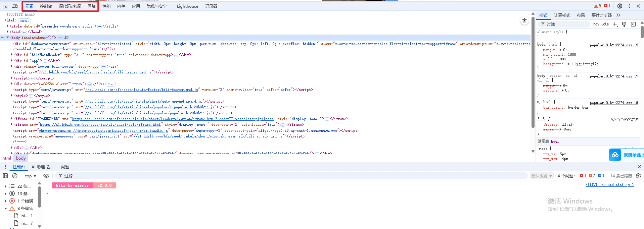
Task: Open the top context dropdown
Action: [x=31, y=176]
